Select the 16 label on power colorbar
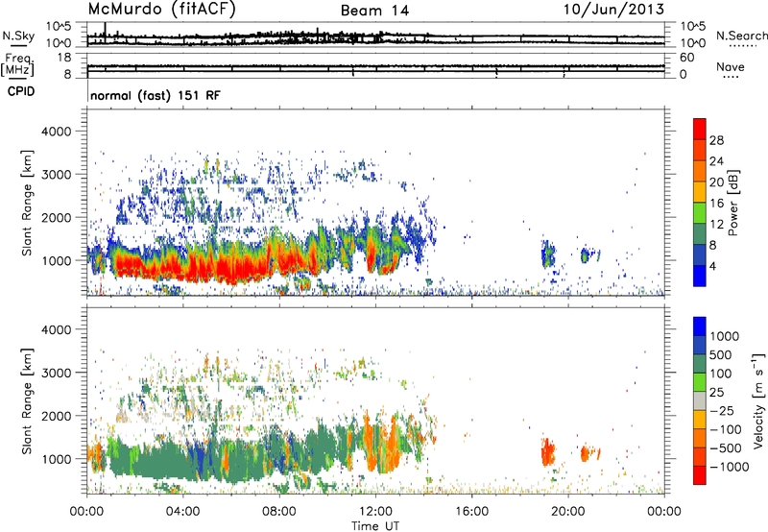The height and width of the screenshot is (532, 768). pyautogui.click(x=716, y=204)
